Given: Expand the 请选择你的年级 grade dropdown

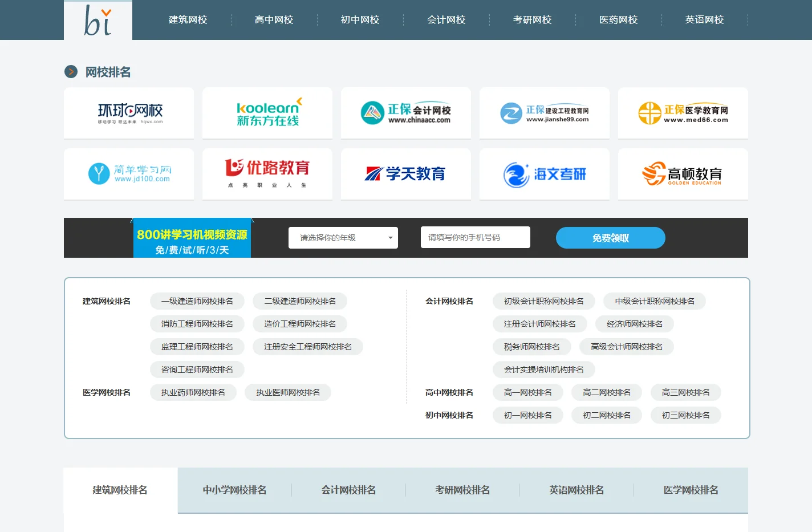Looking at the screenshot, I should point(343,238).
